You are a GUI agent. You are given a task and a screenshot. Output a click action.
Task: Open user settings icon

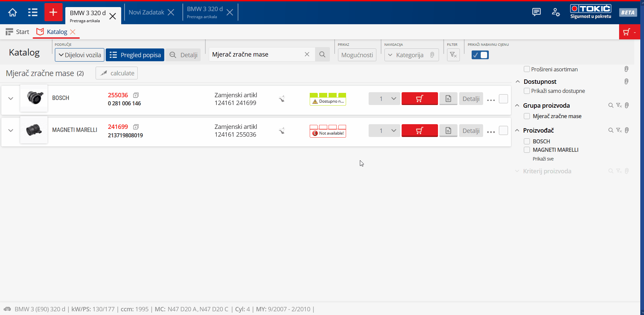[555, 12]
